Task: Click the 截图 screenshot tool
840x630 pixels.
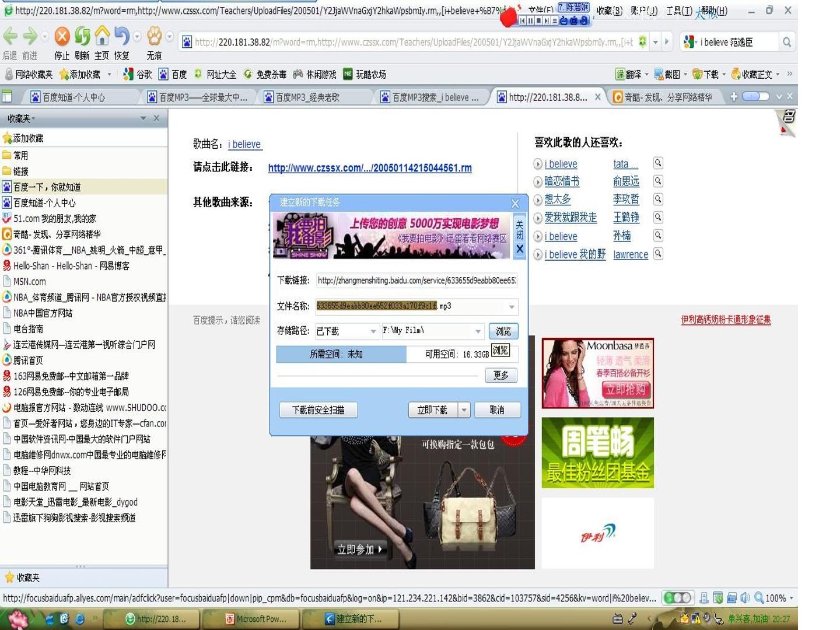Action: 667,74
